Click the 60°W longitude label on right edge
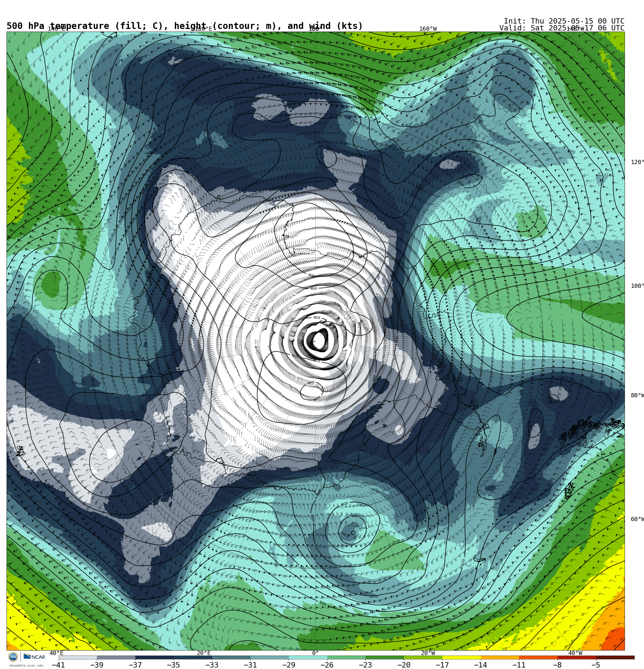 637,519
